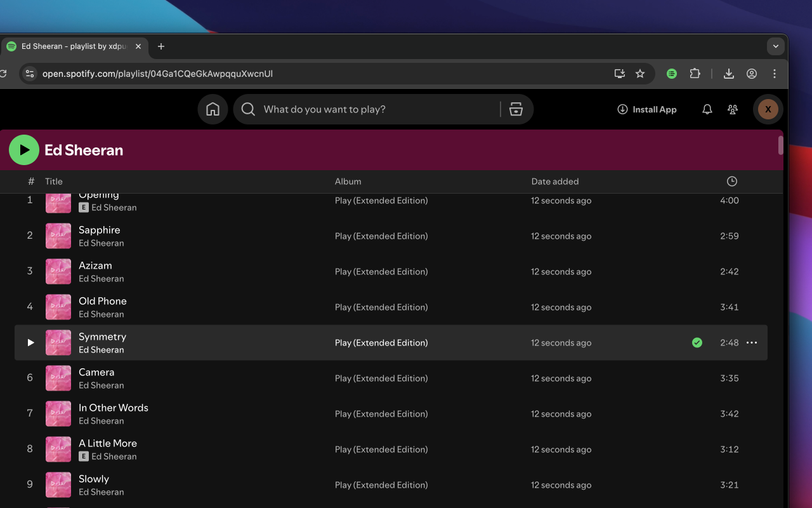Open the Ed Sheeran artist link under Sapphire
812x508 pixels.
point(101,243)
